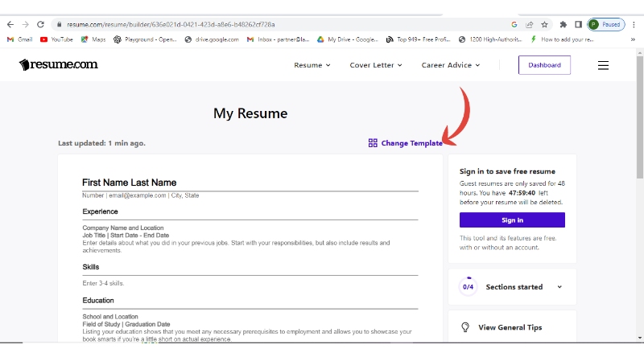
Task: Expand the Resume navigation dropdown
Action: pos(312,65)
